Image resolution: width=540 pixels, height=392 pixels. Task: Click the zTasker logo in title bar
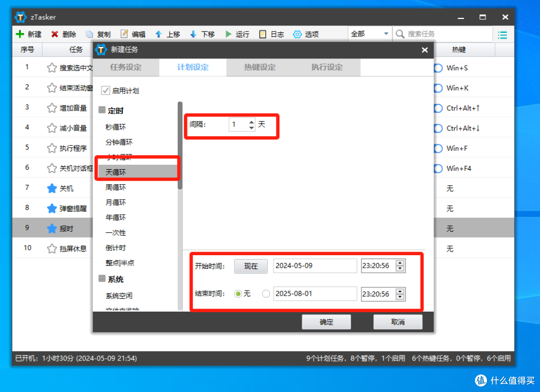20,17
